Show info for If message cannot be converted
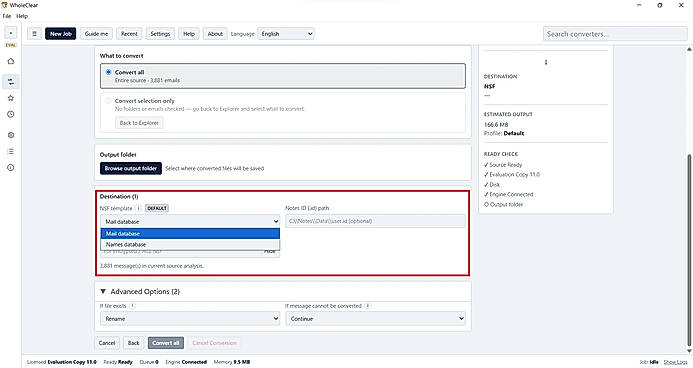The image size is (693, 368). coord(368,306)
